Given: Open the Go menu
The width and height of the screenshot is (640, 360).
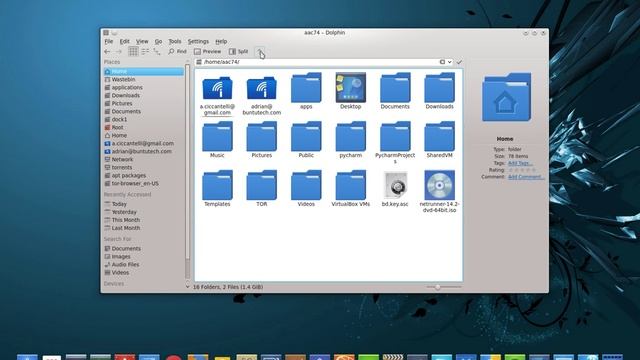Looking at the screenshot, I should point(158,42).
